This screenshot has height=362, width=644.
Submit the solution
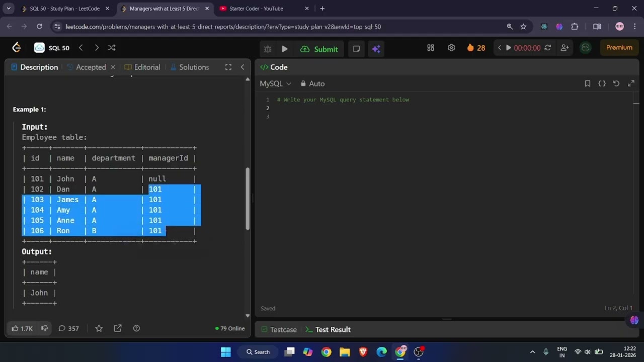coord(319,49)
